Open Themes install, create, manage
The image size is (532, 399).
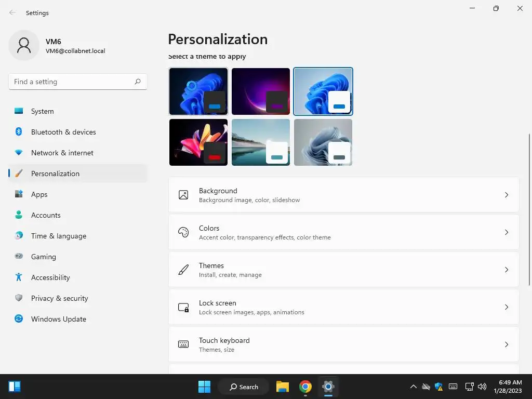(x=344, y=270)
